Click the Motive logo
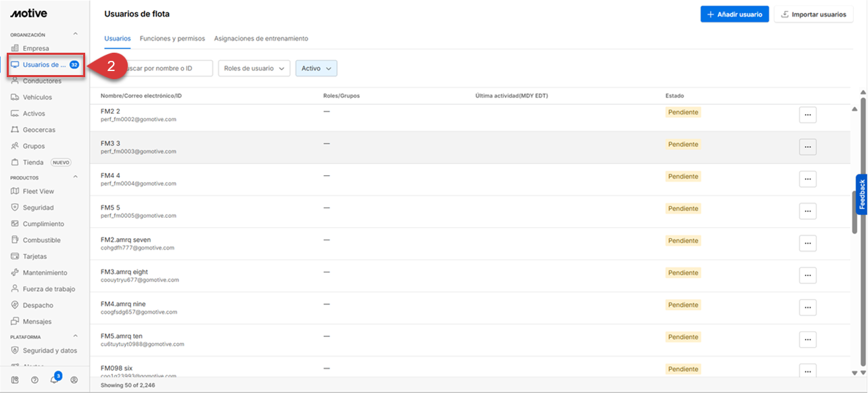 [28, 13]
